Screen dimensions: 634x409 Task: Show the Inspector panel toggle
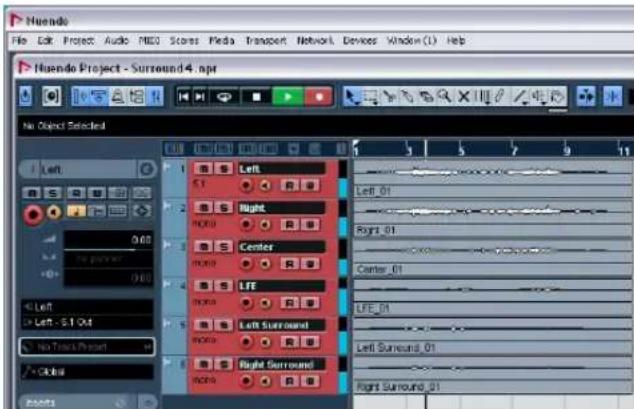pyautogui.click(x=81, y=97)
